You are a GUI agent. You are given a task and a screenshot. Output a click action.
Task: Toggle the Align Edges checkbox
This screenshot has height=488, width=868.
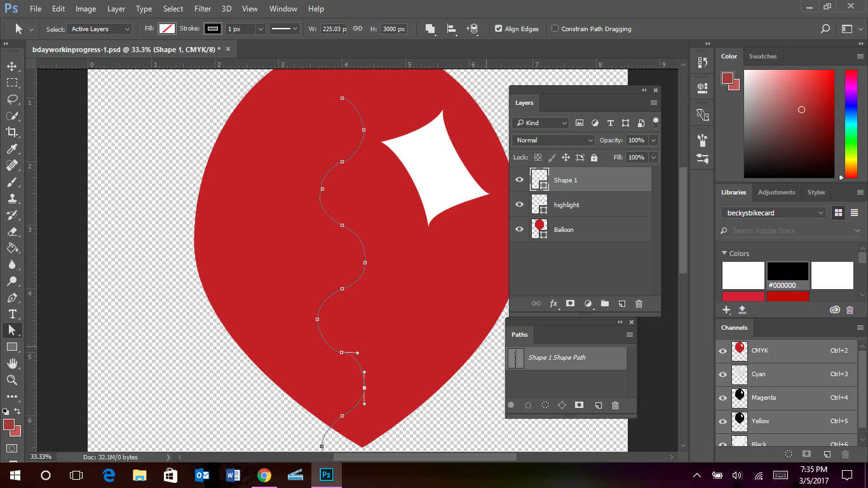click(x=499, y=29)
